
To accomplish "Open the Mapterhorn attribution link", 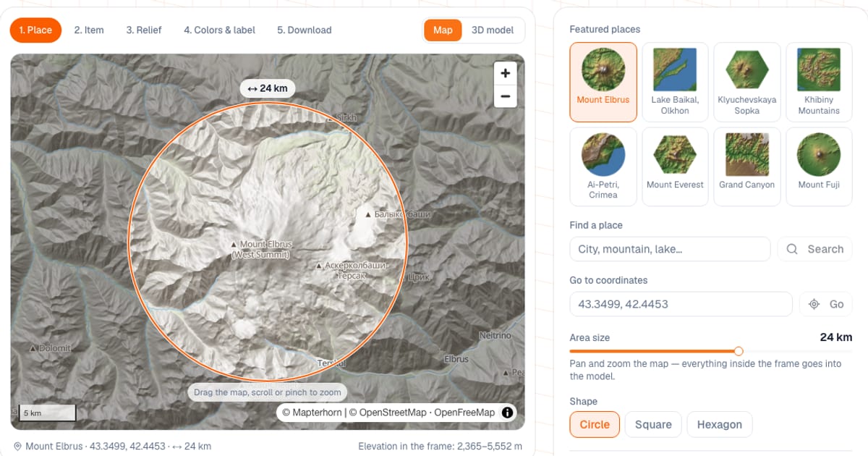I will 312,413.
